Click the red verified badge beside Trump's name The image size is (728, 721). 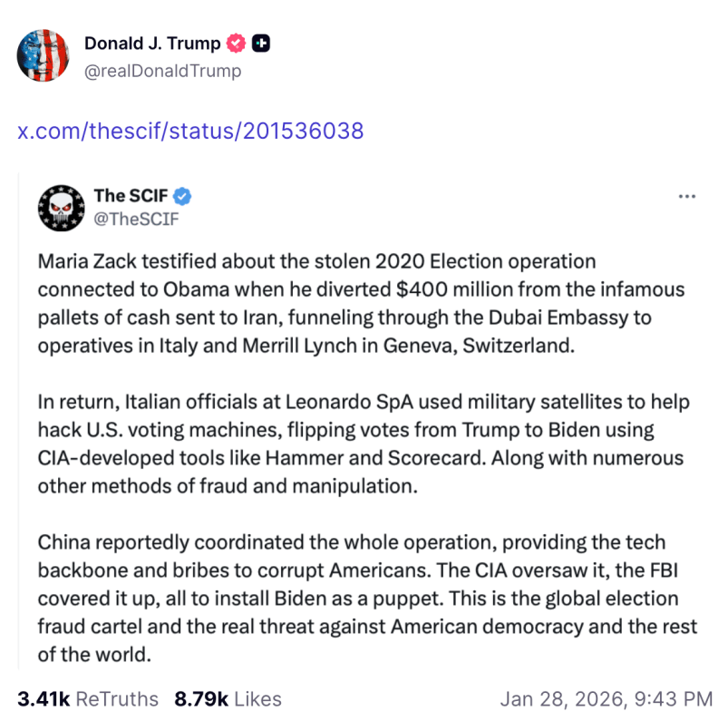click(x=238, y=44)
